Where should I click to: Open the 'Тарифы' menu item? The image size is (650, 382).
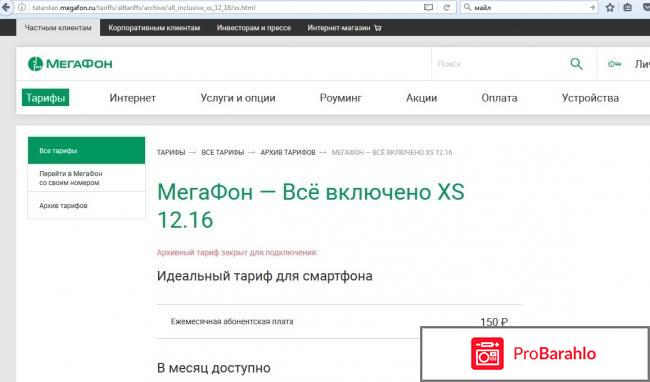point(46,98)
